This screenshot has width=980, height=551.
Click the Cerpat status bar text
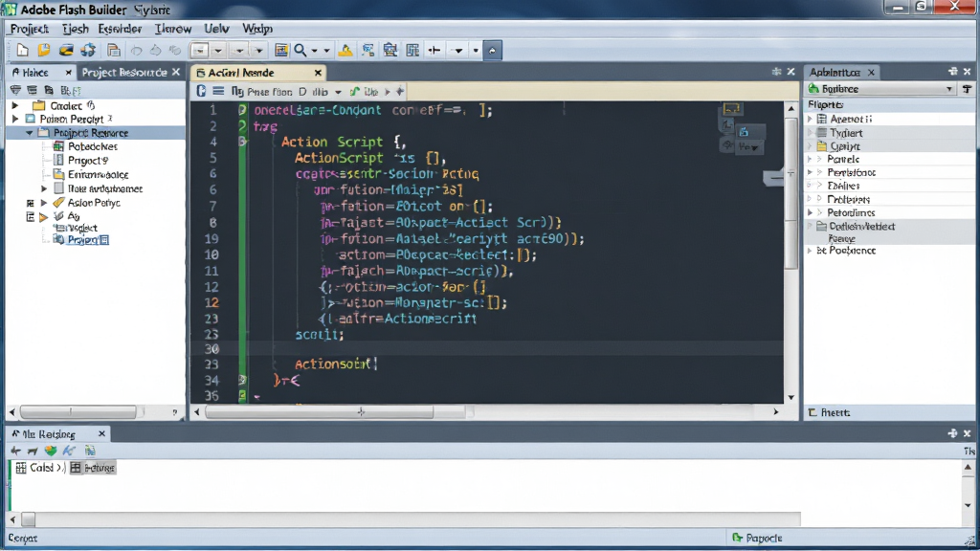23,538
